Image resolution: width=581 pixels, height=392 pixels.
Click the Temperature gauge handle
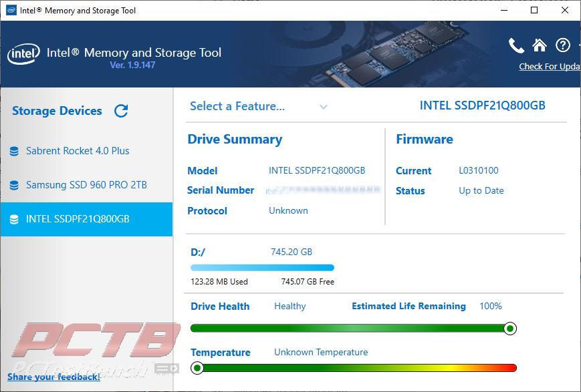click(x=198, y=367)
